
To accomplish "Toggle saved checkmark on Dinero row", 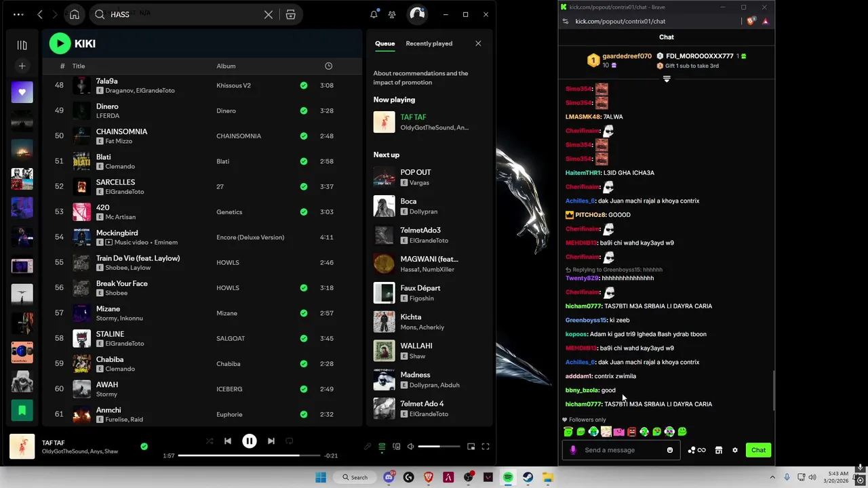I will pyautogui.click(x=304, y=110).
